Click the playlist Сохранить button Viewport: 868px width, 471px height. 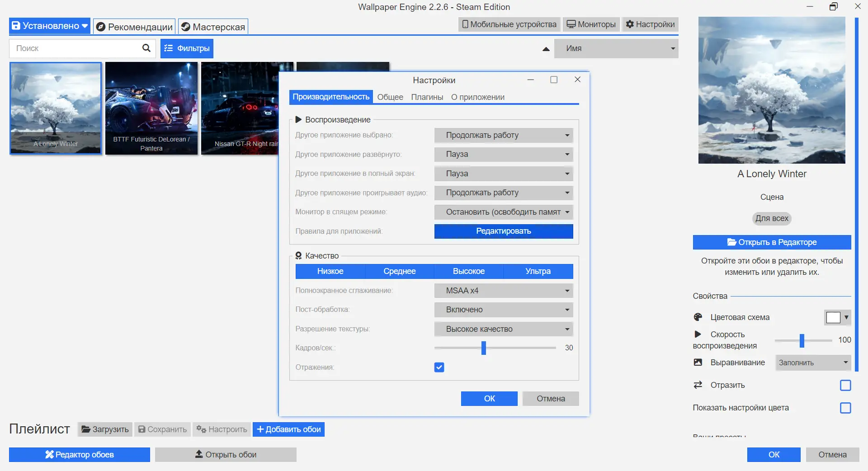coord(162,429)
